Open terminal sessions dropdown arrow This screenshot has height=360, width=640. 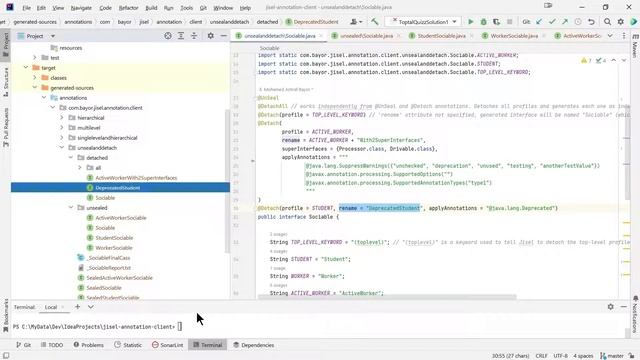click(91, 307)
